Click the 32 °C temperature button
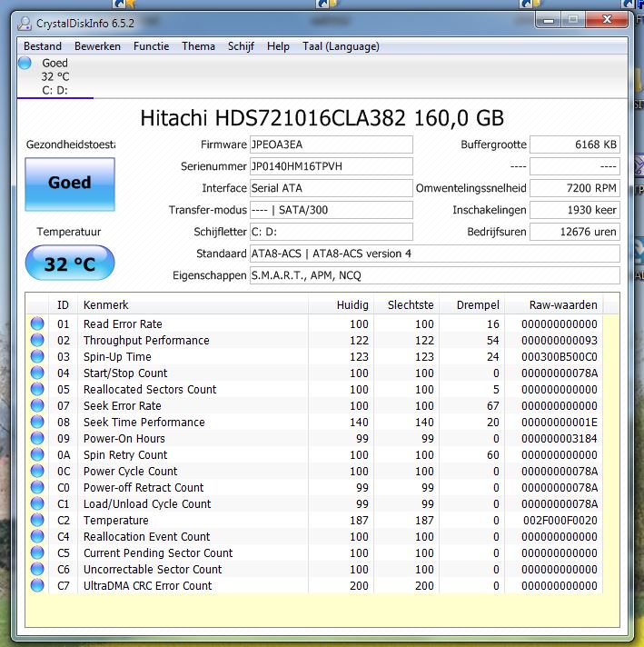Screen dimensions: 644x647 [70, 264]
